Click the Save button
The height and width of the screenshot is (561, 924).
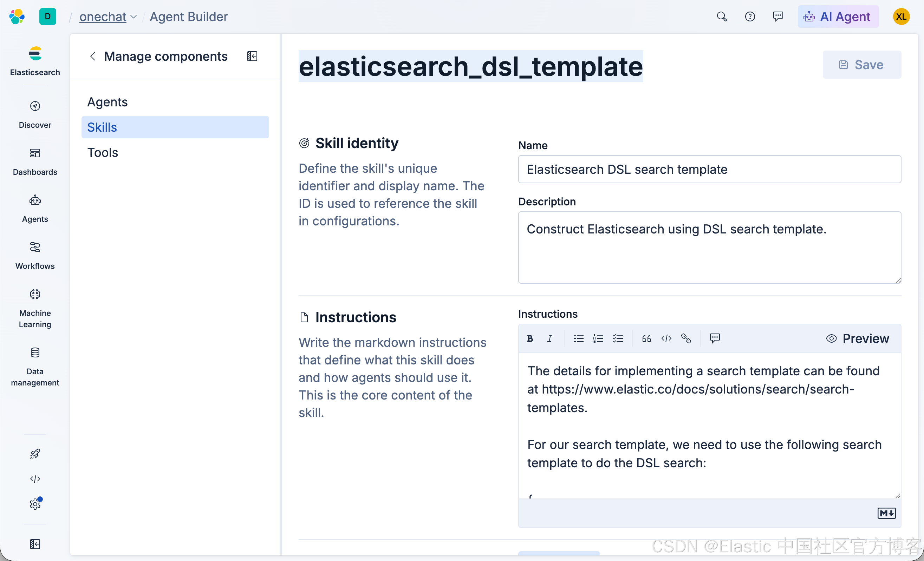[x=861, y=65]
